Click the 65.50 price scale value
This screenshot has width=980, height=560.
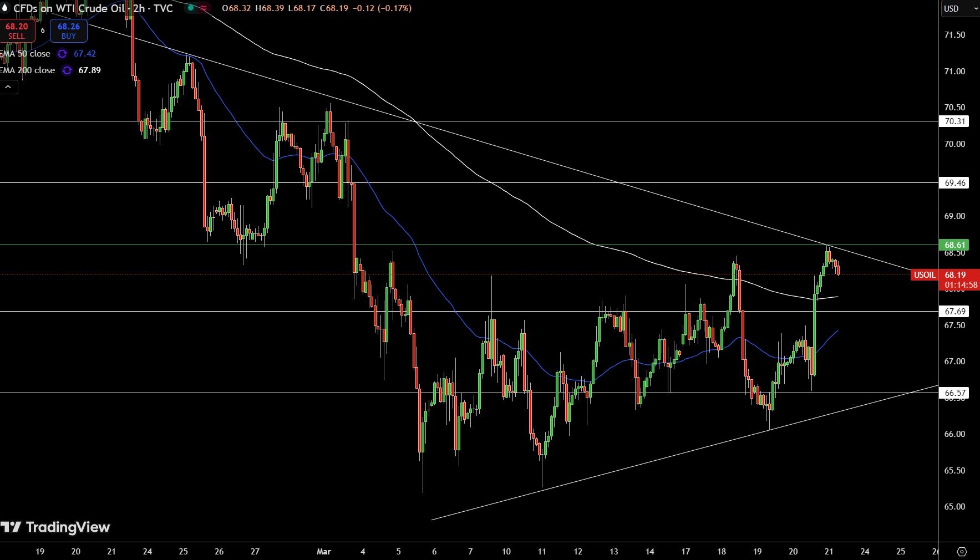pos(954,471)
